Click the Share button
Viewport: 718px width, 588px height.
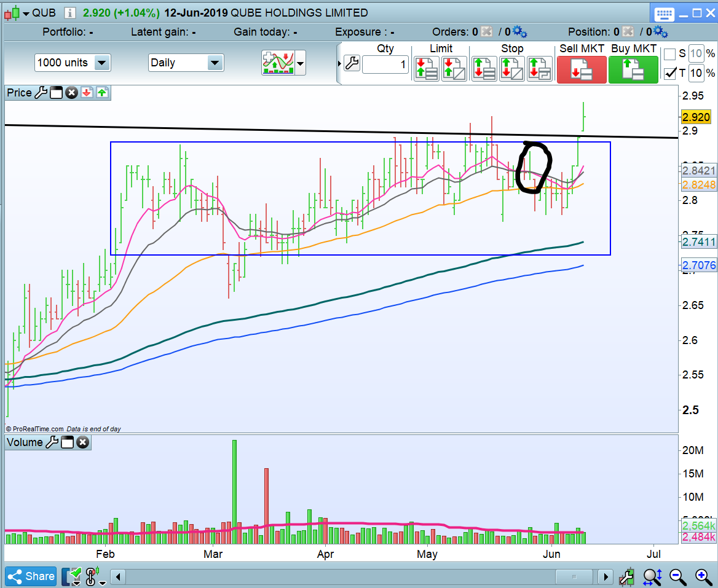[31, 576]
